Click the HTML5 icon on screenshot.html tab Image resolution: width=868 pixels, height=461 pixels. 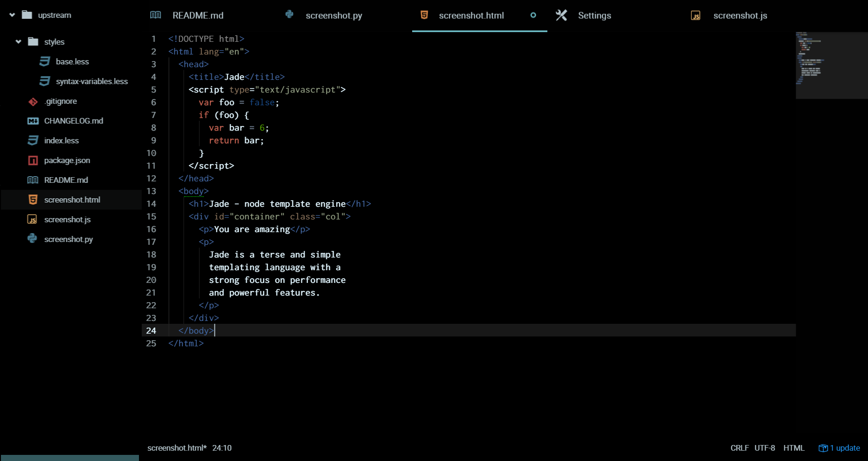(424, 15)
